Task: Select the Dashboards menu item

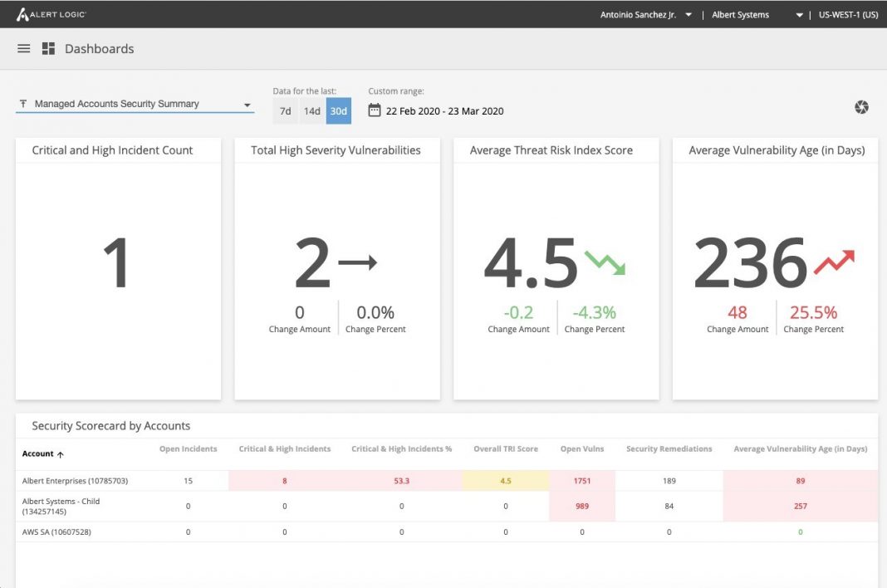Action: coord(98,48)
